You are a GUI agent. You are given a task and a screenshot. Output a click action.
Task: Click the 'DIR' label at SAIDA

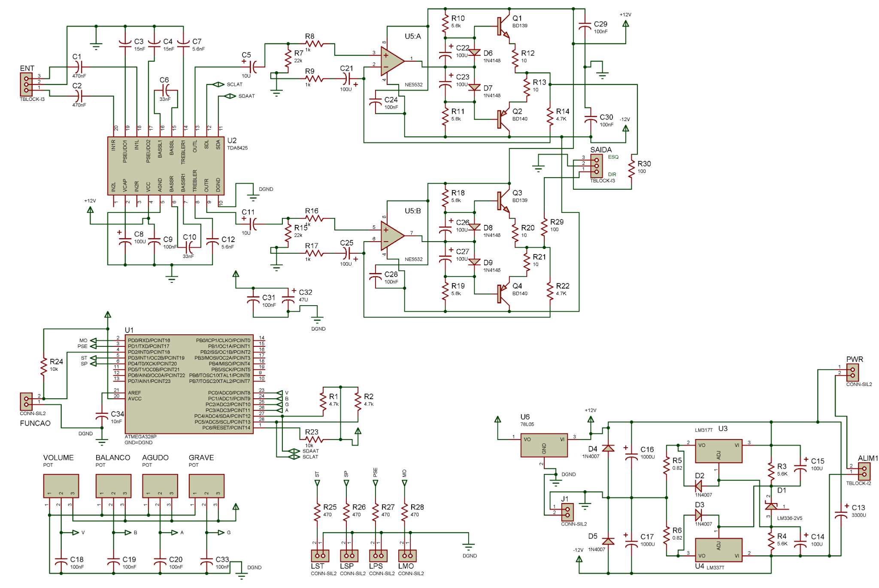(x=612, y=175)
